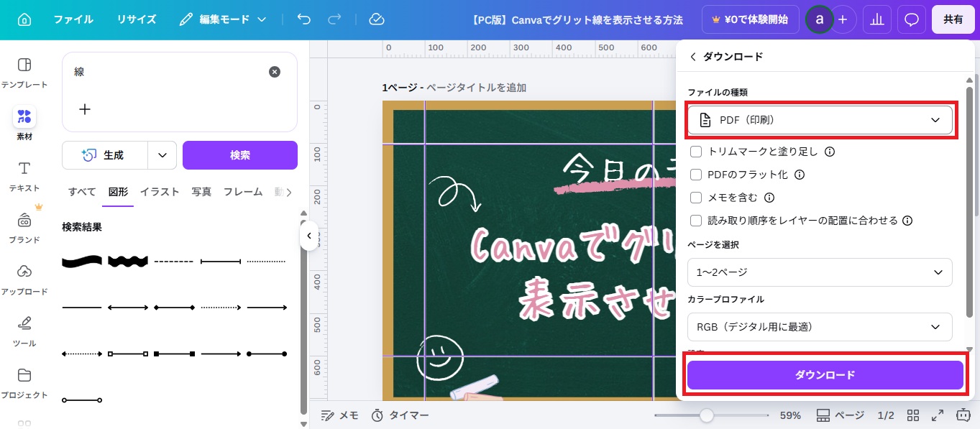Screen dimensions: 980x429
Task: Open ファイルの種類 PDF（印刷） dropdown
Action: click(820, 120)
